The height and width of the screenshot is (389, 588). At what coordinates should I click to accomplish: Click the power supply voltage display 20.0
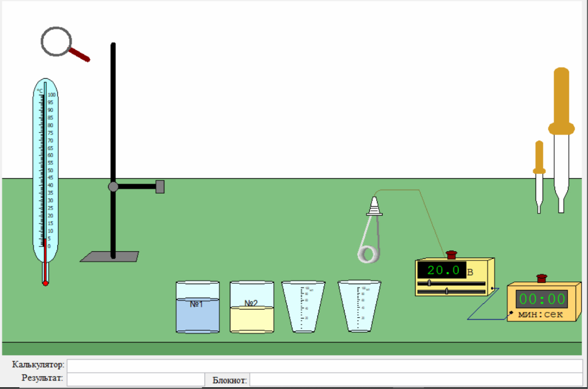tap(442, 270)
